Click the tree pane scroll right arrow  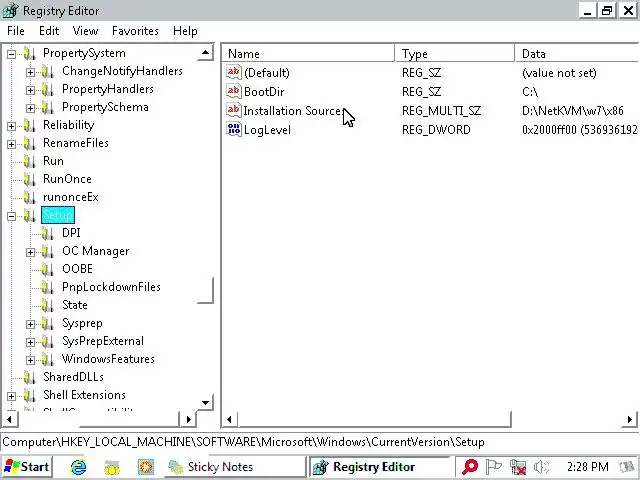coord(188,419)
